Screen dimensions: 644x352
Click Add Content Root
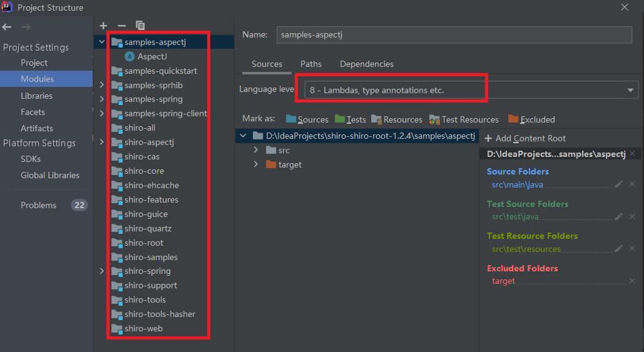tap(525, 138)
